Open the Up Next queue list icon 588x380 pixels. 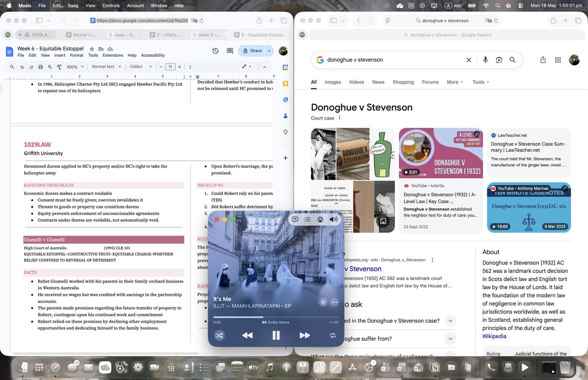tap(307, 220)
